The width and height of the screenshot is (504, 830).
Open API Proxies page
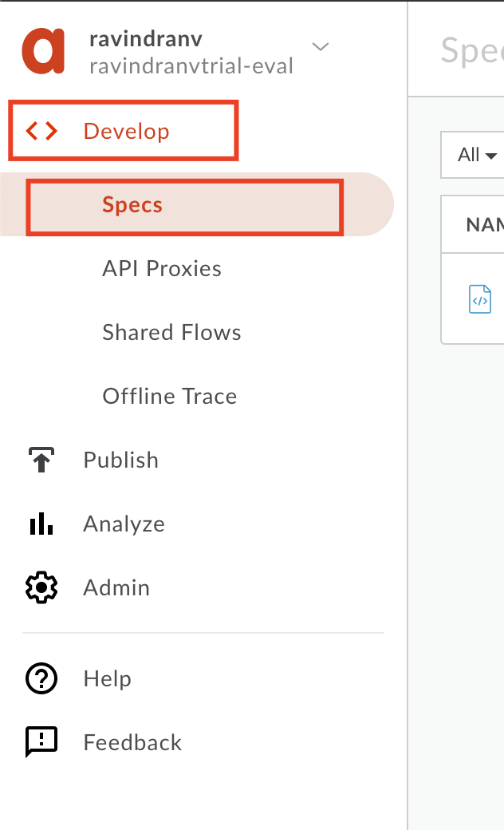tap(162, 268)
